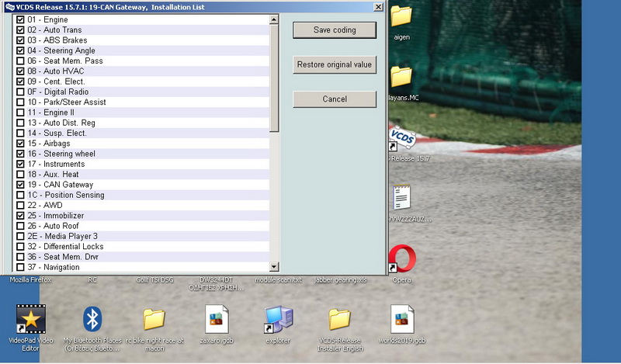Toggle 17 - Instruments checkbox
This screenshot has height=364, width=621.
click(20, 164)
